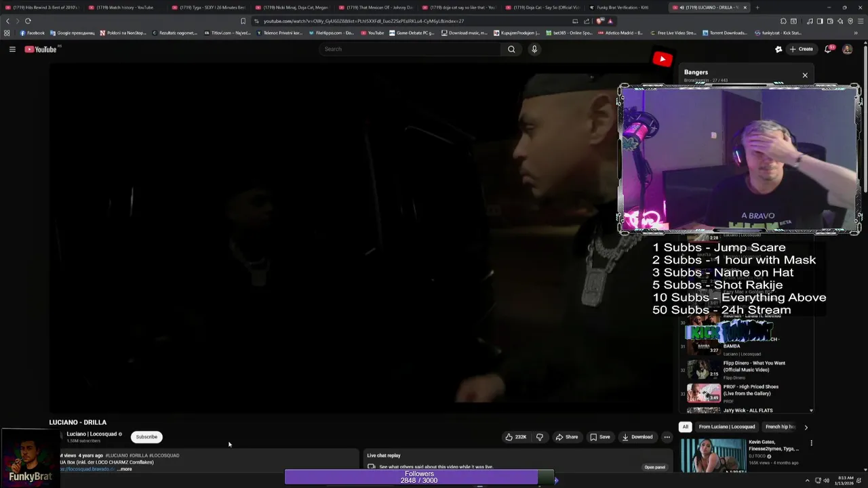Image resolution: width=868 pixels, height=488 pixels.
Task: Open the Facebook bookmark
Action: click(32, 33)
